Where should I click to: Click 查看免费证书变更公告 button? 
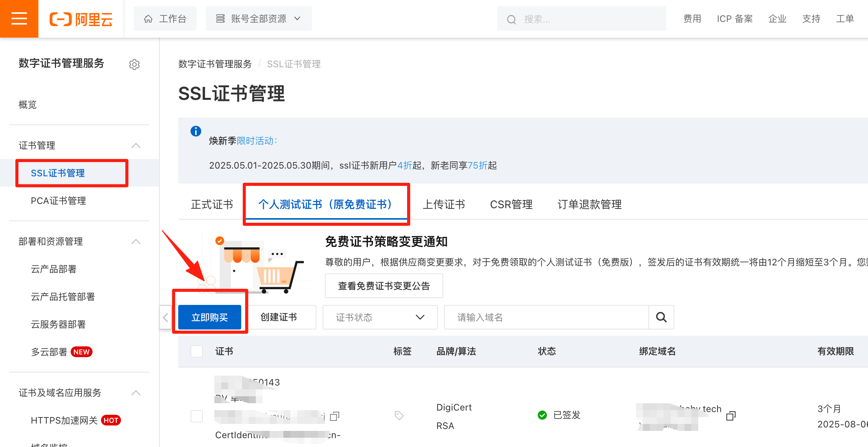point(384,286)
